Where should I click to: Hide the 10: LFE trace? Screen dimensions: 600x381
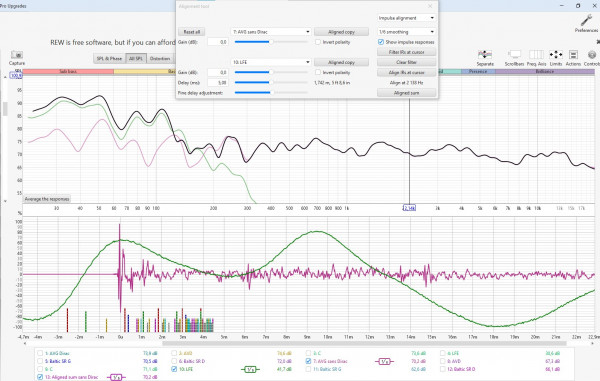point(174,369)
